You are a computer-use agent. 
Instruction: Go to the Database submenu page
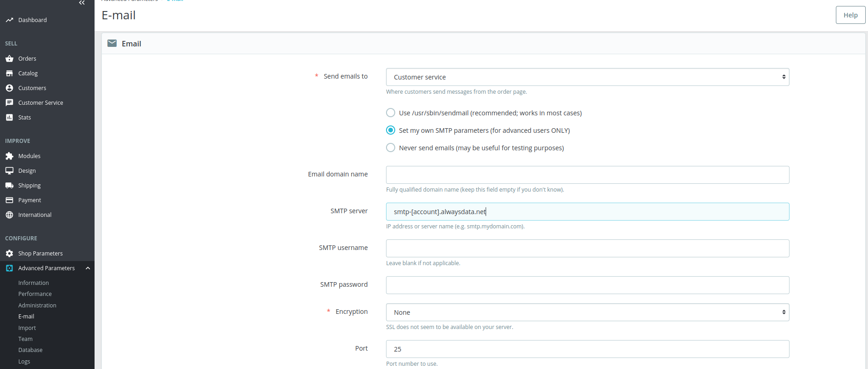pyautogui.click(x=30, y=350)
